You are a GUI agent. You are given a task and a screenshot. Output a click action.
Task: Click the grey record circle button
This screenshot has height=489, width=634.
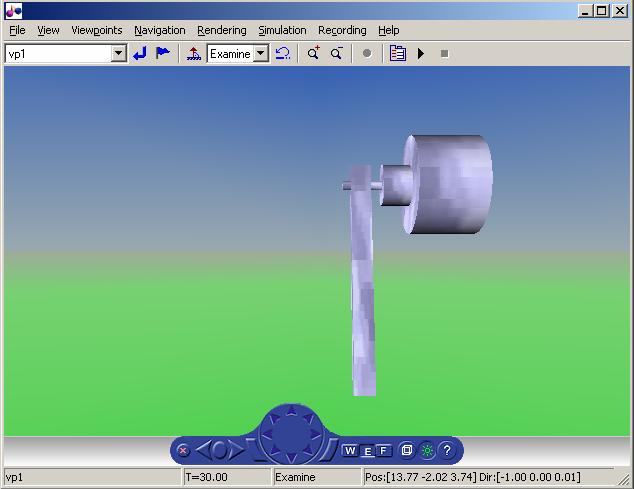[x=367, y=53]
